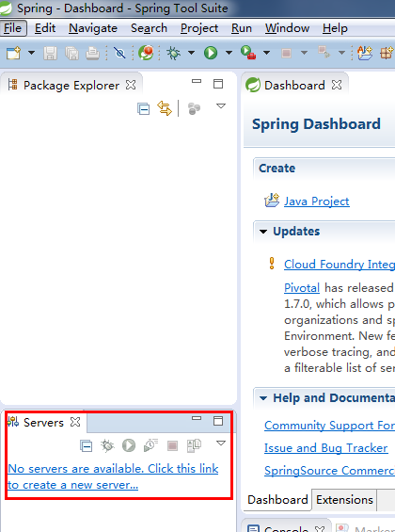Click Collapse All in Servers view
The image size is (395, 532).
pos(86,445)
